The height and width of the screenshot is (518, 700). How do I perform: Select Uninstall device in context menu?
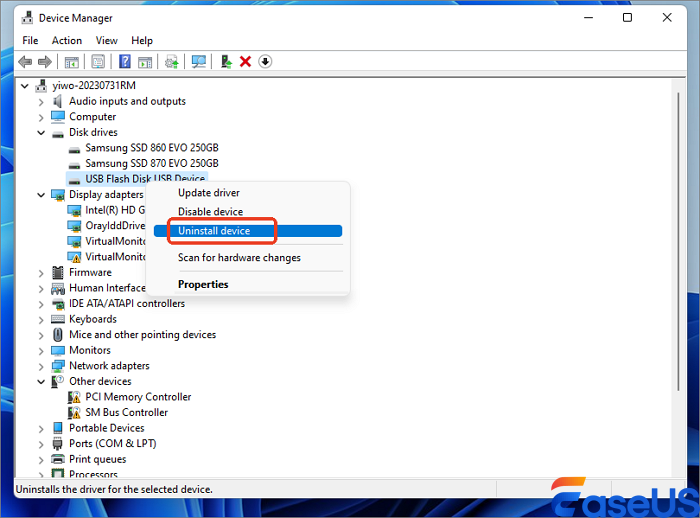click(x=248, y=231)
